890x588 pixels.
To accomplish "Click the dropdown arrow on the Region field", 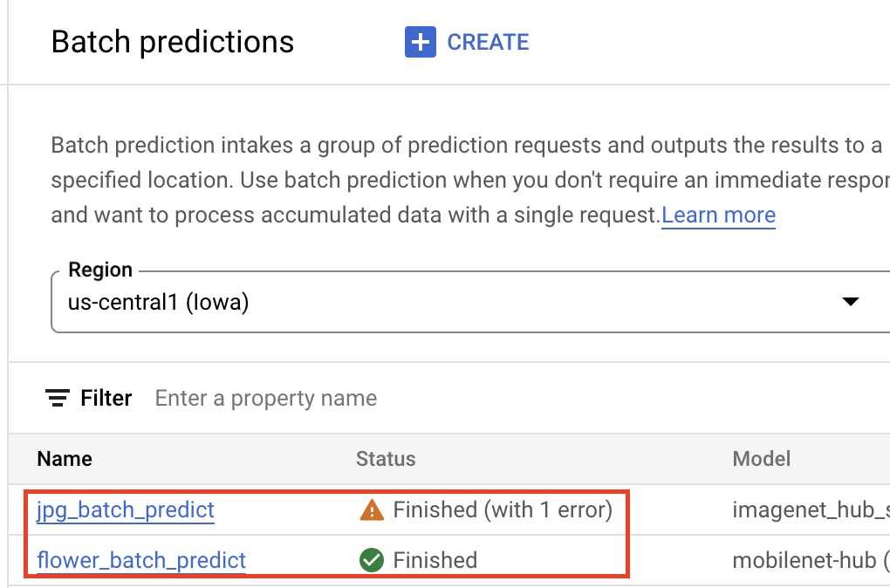I will [850, 301].
